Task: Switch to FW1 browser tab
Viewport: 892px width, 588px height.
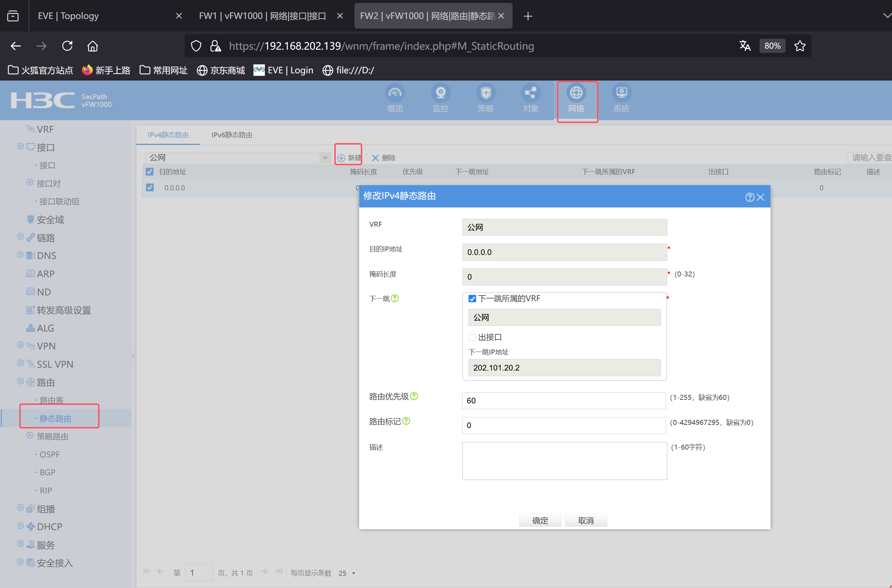Action: (x=262, y=16)
